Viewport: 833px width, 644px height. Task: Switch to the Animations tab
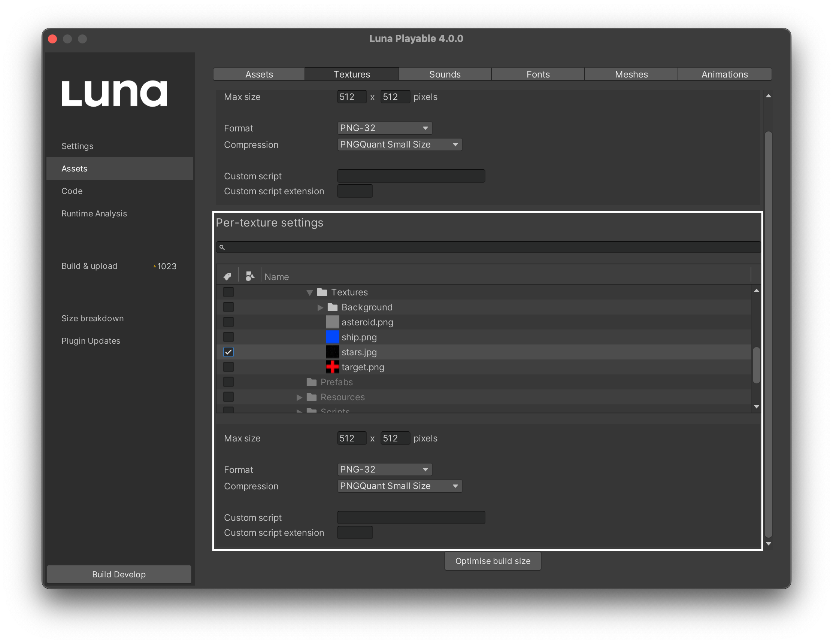(x=725, y=75)
